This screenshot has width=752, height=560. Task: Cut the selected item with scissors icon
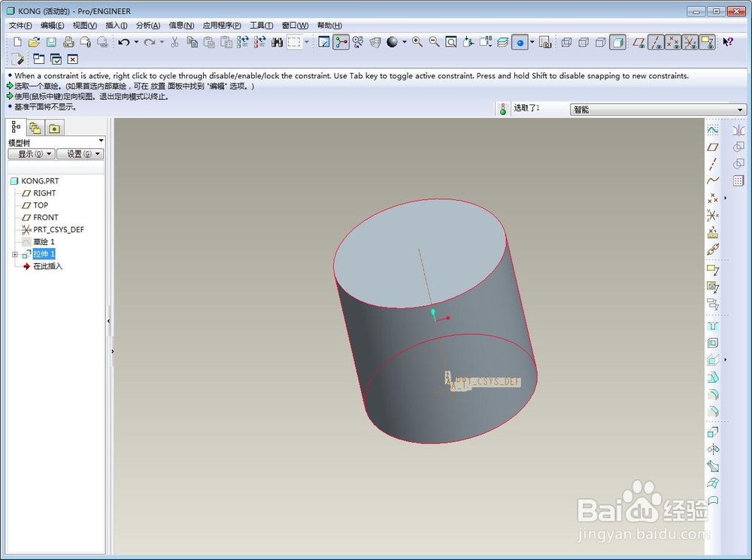pyautogui.click(x=174, y=42)
